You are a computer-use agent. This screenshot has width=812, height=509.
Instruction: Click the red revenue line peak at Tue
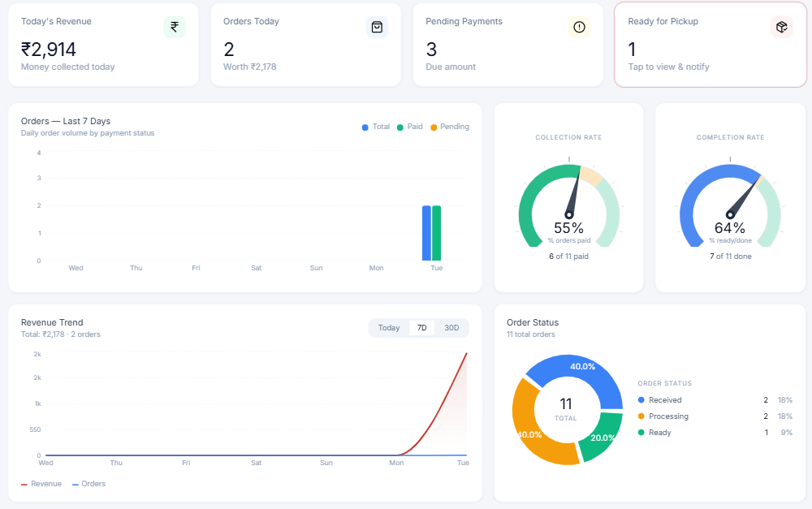(466, 354)
